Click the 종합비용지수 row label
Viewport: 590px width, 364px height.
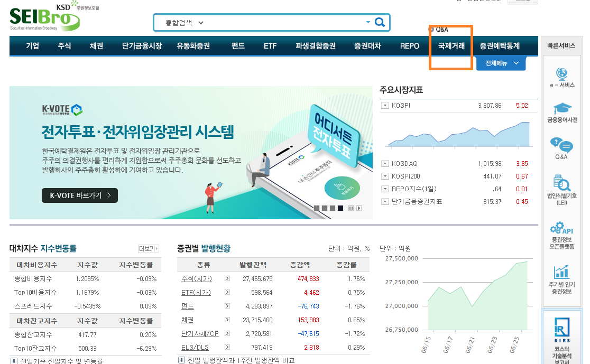(33, 278)
